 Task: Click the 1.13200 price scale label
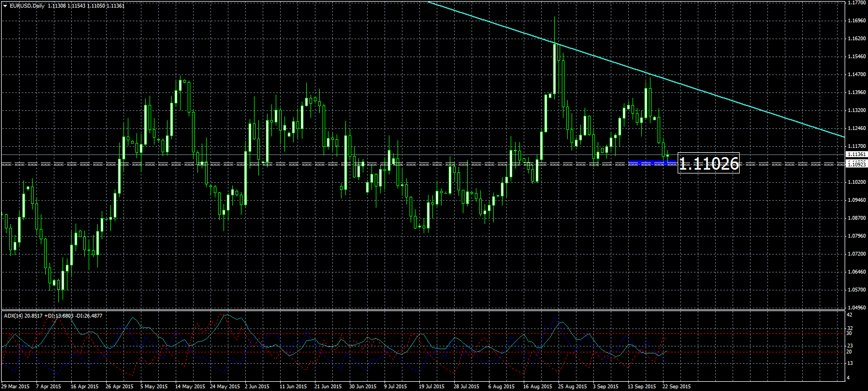coord(857,110)
